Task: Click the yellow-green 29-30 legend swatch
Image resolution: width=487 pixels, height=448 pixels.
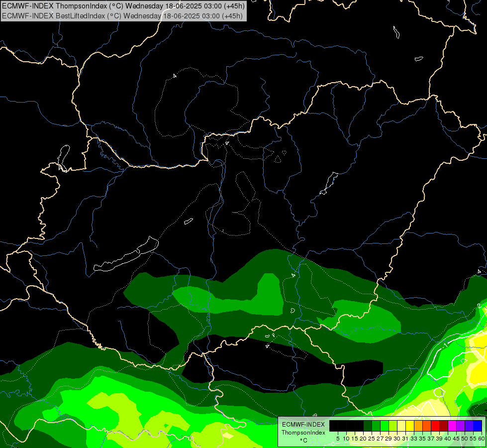Action: (393, 426)
